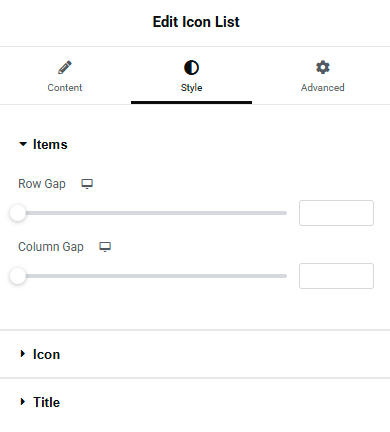Focus the Column Gap value input

[x=336, y=276]
